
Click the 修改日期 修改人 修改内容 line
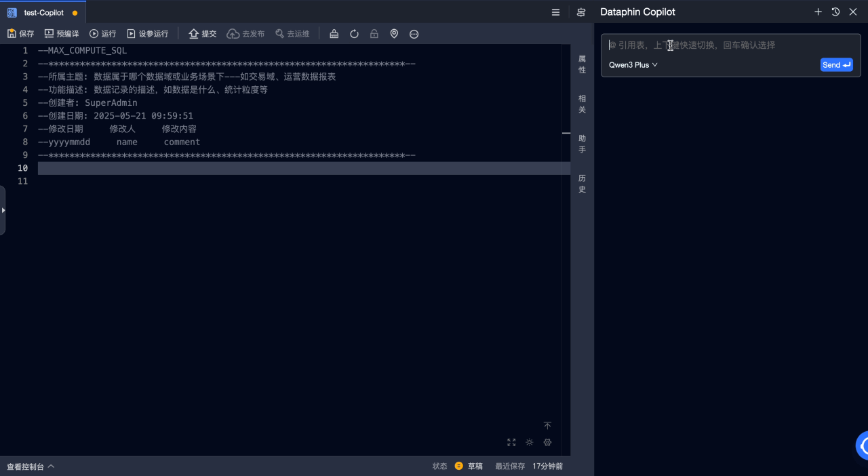[117, 129]
